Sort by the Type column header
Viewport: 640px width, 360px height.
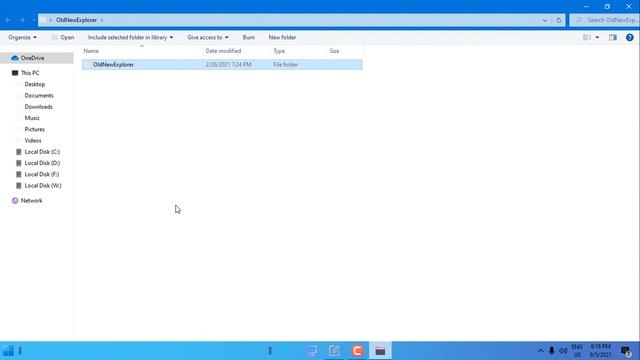point(298,51)
